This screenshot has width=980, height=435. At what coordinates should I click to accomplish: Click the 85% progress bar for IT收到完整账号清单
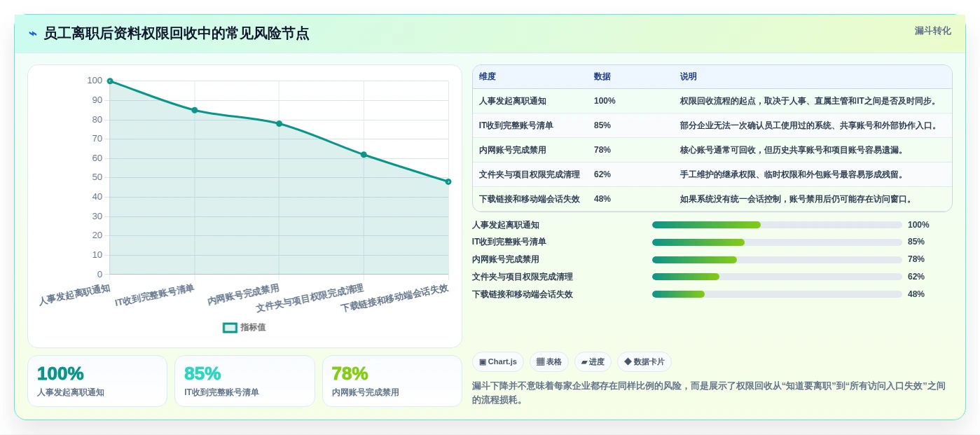777,242
